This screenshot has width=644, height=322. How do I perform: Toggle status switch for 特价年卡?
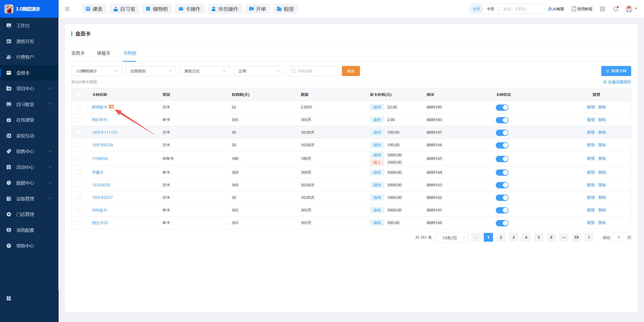502,120
